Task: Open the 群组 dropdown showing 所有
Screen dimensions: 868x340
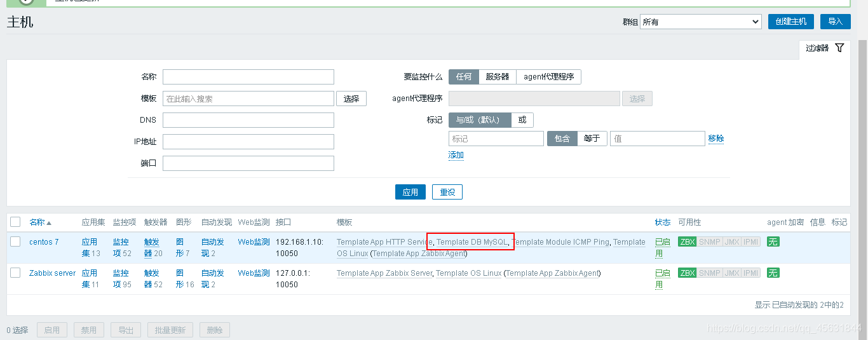Action: click(700, 22)
